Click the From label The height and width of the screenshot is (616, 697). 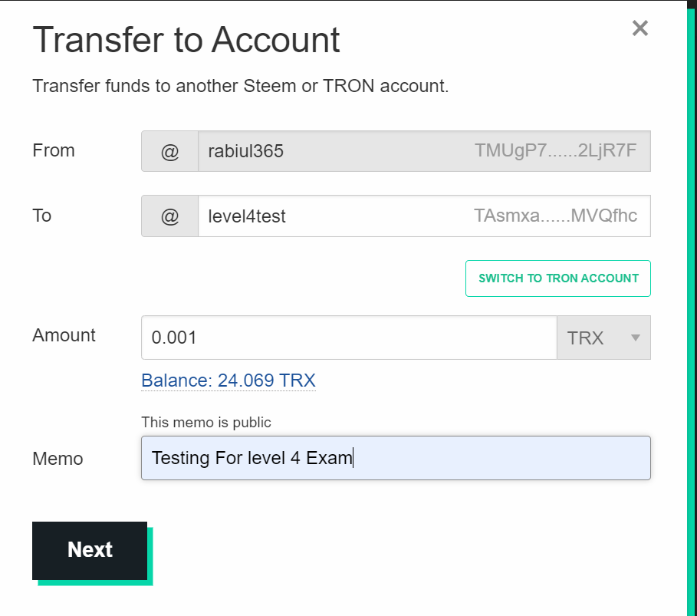(54, 150)
